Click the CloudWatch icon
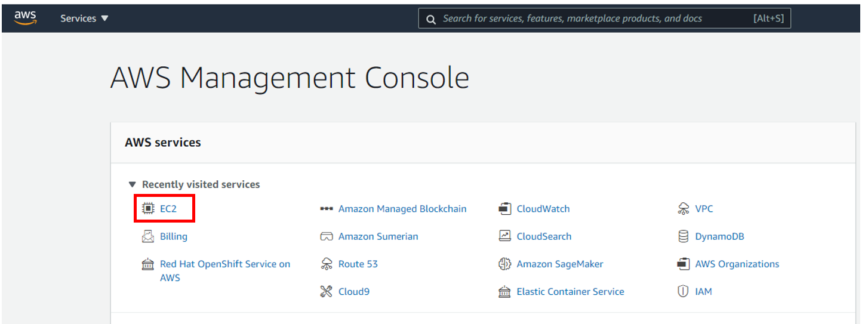This screenshot has height=324, width=868. click(505, 209)
